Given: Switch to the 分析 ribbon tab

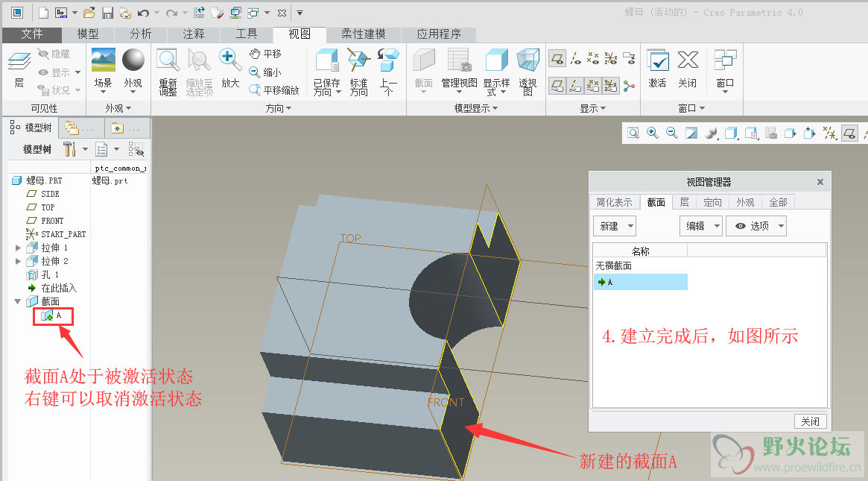Looking at the screenshot, I should pyautogui.click(x=141, y=34).
